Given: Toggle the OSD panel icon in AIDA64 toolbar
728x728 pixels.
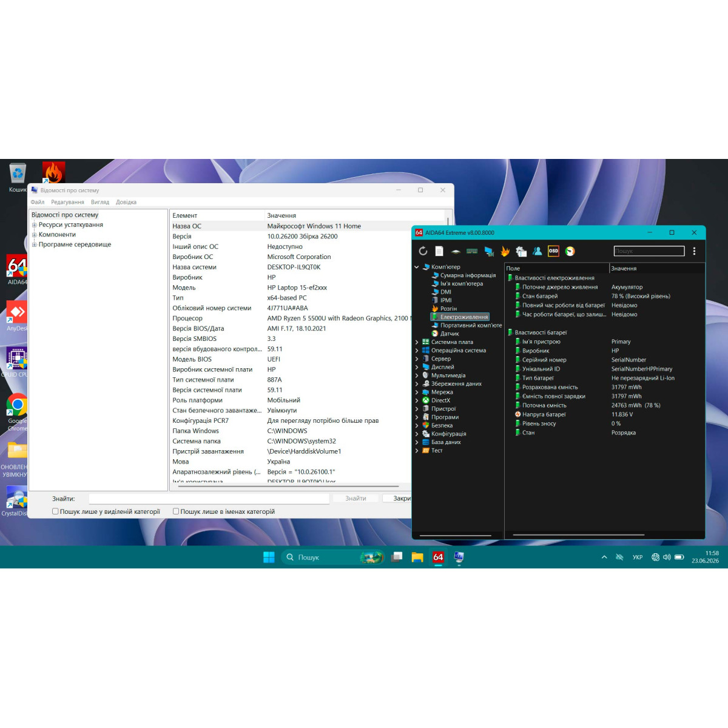Looking at the screenshot, I should [553, 251].
